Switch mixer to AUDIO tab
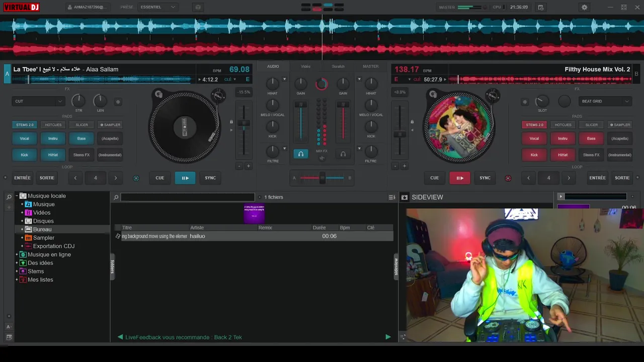The image size is (644, 362). [273, 66]
